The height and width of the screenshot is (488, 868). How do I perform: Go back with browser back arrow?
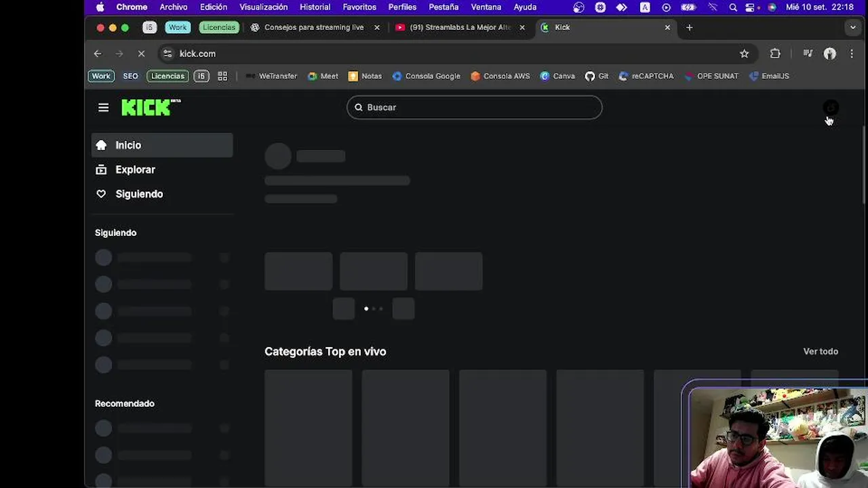[98, 54]
